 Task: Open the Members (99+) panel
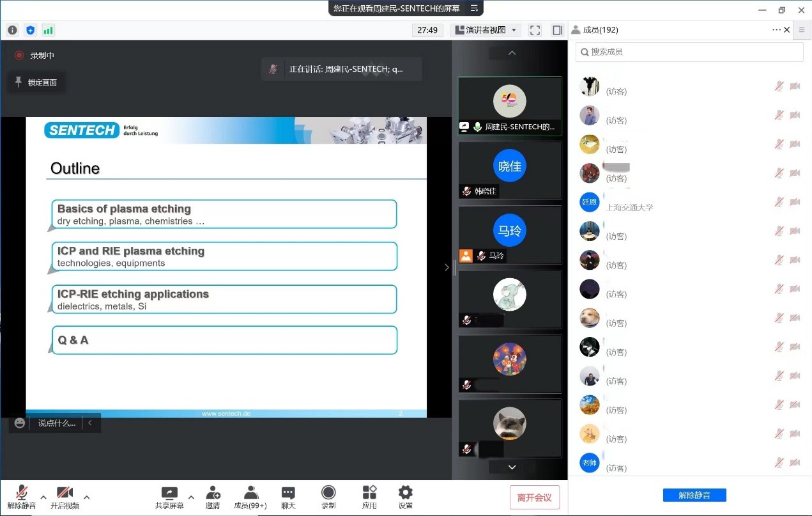pyautogui.click(x=250, y=497)
